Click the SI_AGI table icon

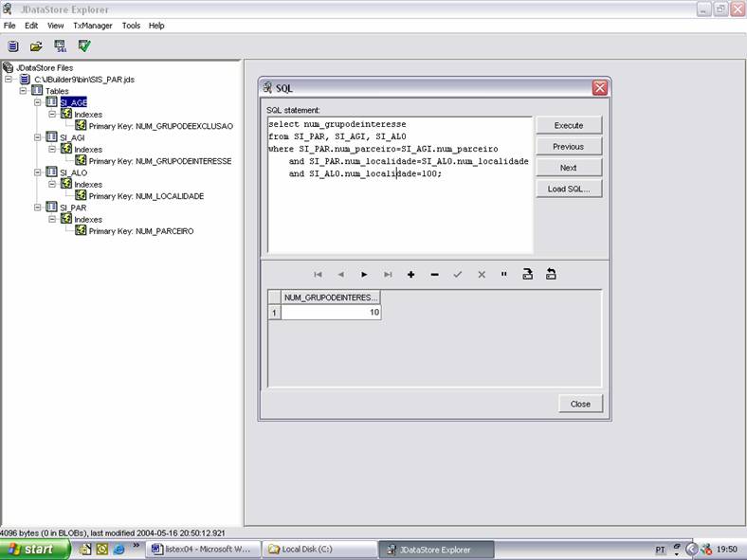tap(51, 137)
